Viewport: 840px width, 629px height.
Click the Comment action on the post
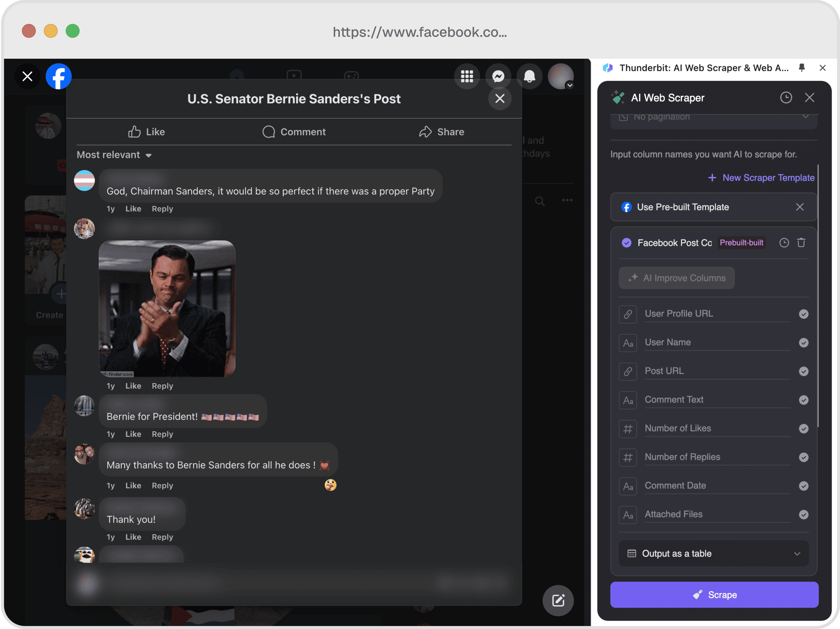pyautogui.click(x=294, y=132)
